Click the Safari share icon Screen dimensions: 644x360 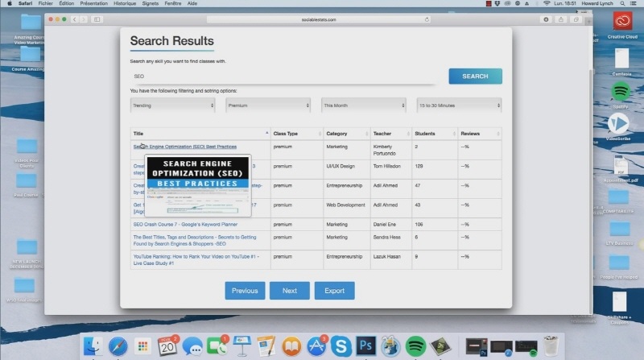[x=560, y=19]
